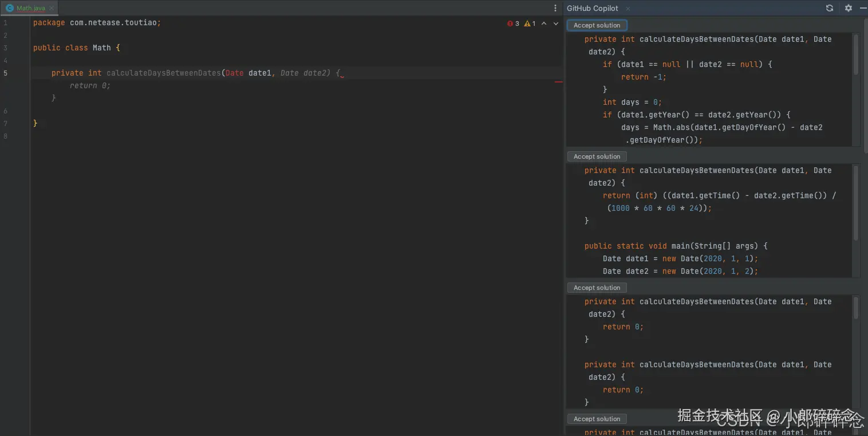The width and height of the screenshot is (868, 436).
Task: Click ghost suggestion 'return 0;' in editor
Action: (90, 86)
